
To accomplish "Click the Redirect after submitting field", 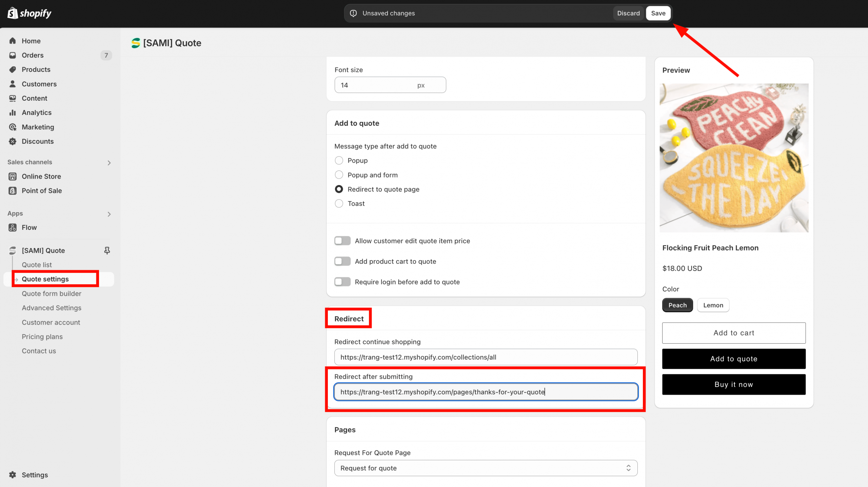I will [486, 392].
